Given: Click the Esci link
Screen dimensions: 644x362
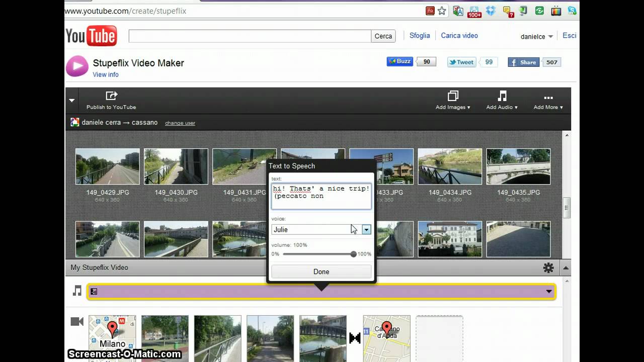Looking at the screenshot, I should [569, 36].
